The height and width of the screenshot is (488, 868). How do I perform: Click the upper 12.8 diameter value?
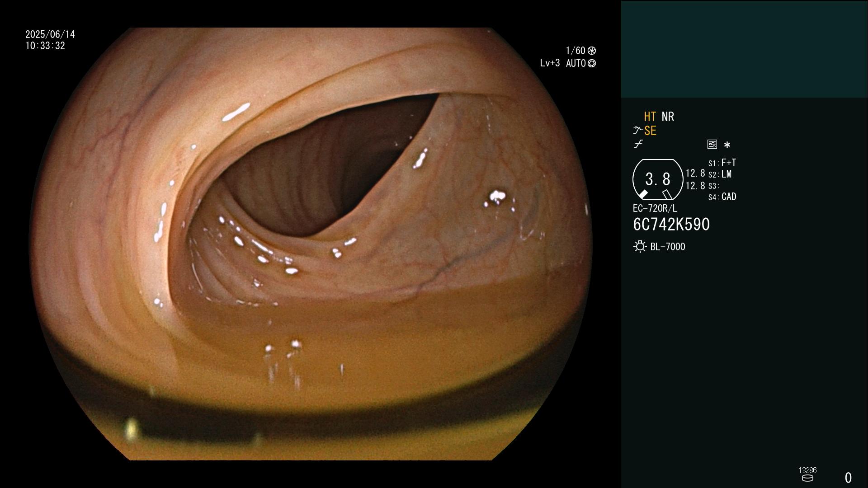(695, 174)
